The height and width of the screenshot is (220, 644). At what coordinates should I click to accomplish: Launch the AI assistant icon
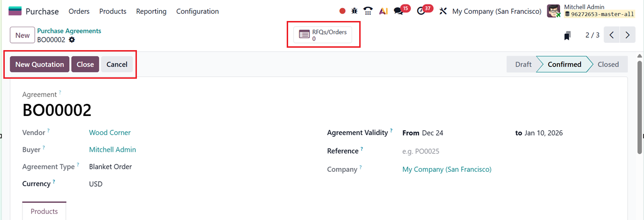click(x=383, y=11)
